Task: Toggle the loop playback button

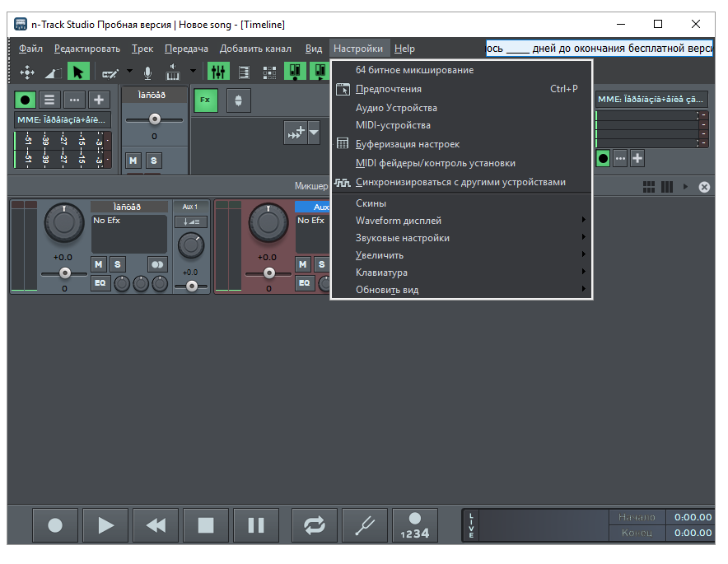Action: click(x=314, y=525)
